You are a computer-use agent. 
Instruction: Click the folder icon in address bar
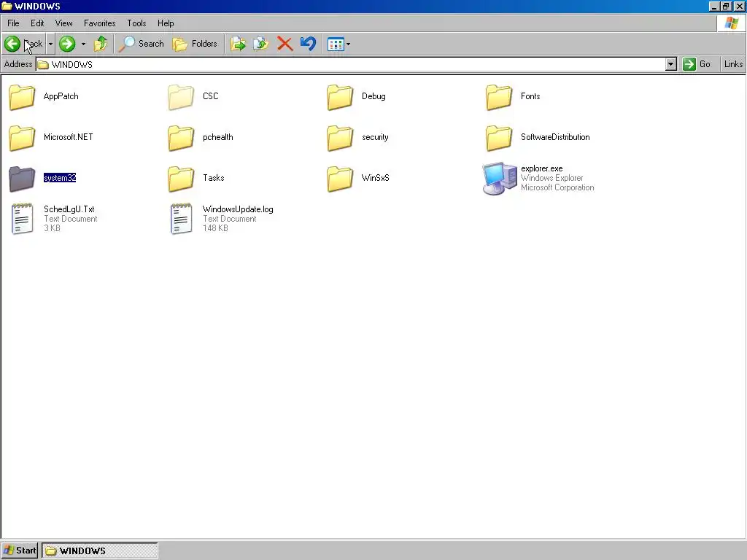pyautogui.click(x=43, y=65)
